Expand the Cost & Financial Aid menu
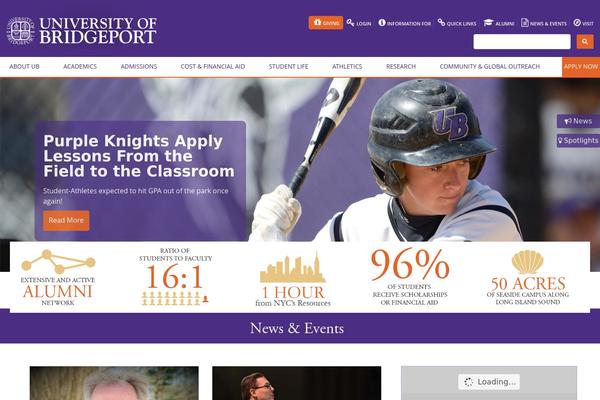600x400 pixels. pos(213,67)
